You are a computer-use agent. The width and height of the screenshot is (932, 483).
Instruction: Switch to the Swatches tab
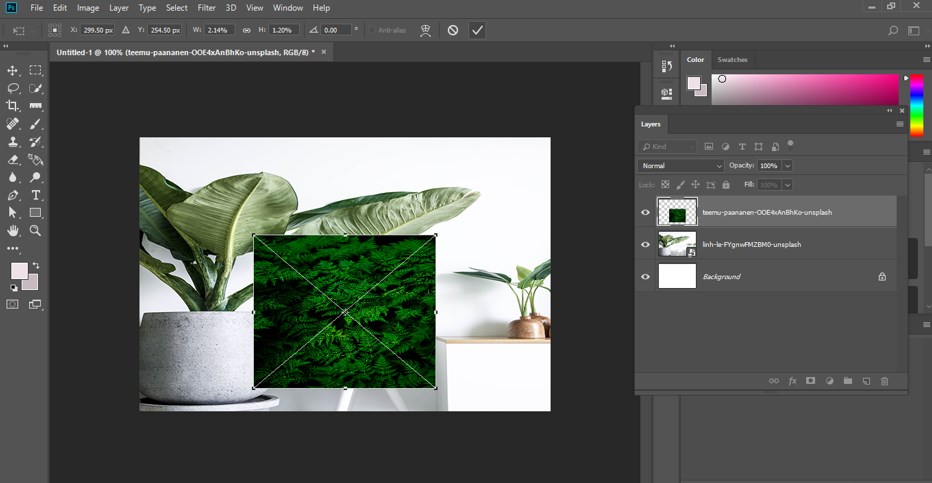[x=732, y=60]
